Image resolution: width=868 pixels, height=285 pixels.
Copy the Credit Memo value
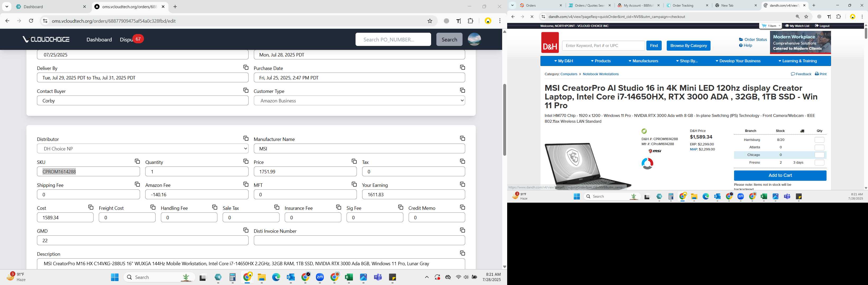click(x=462, y=207)
